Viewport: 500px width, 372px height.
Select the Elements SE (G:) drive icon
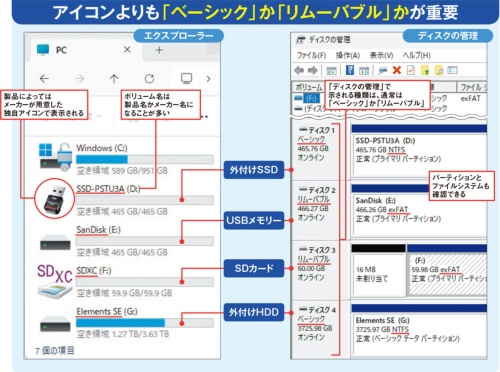coord(55,323)
